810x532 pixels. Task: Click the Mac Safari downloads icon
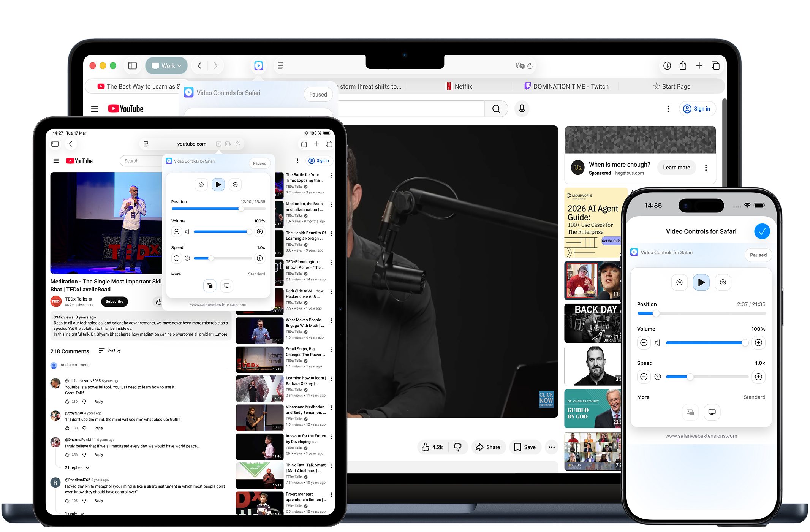tap(667, 66)
